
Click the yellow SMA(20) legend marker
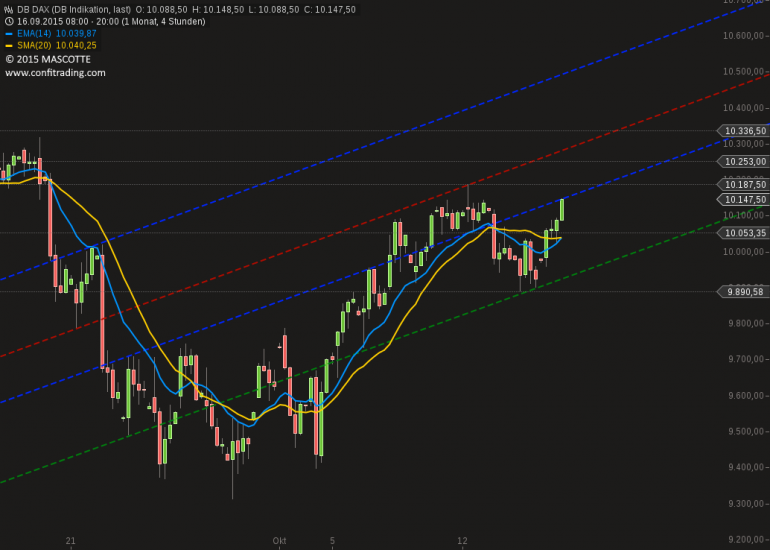coord(9,46)
